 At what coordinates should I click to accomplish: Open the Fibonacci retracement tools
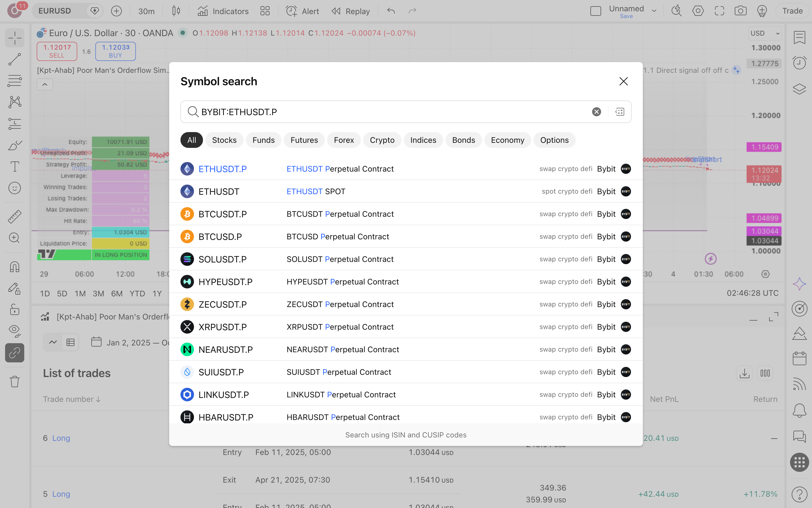pyautogui.click(x=15, y=81)
